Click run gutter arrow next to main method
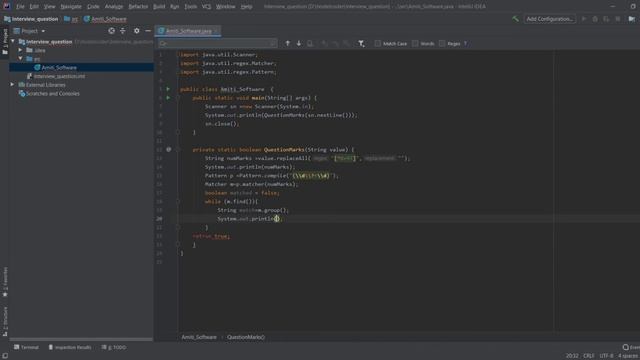 (168, 98)
